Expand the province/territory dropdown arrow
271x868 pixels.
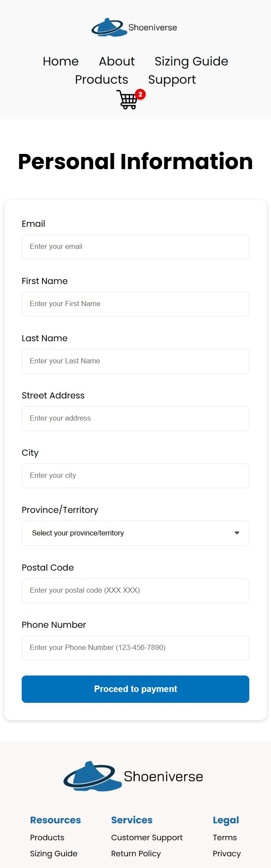tap(237, 533)
